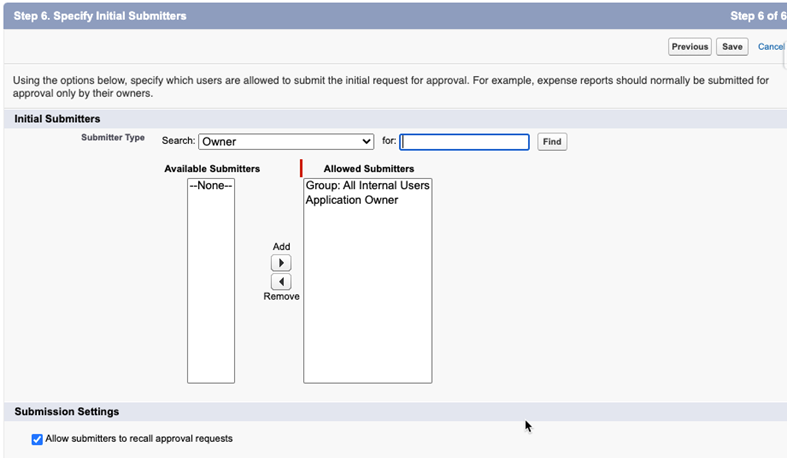Image resolution: width=787 pixels, height=458 pixels.
Task: Toggle Allow submitters to recall approval requests checkbox
Action: 37,439
